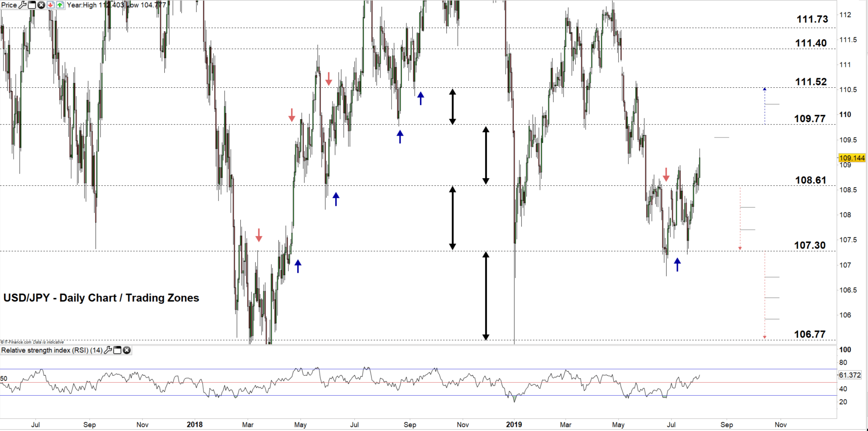Click the IT-Finance.com data indicative notice
This screenshot has height=431, width=868.
click(32, 342)
